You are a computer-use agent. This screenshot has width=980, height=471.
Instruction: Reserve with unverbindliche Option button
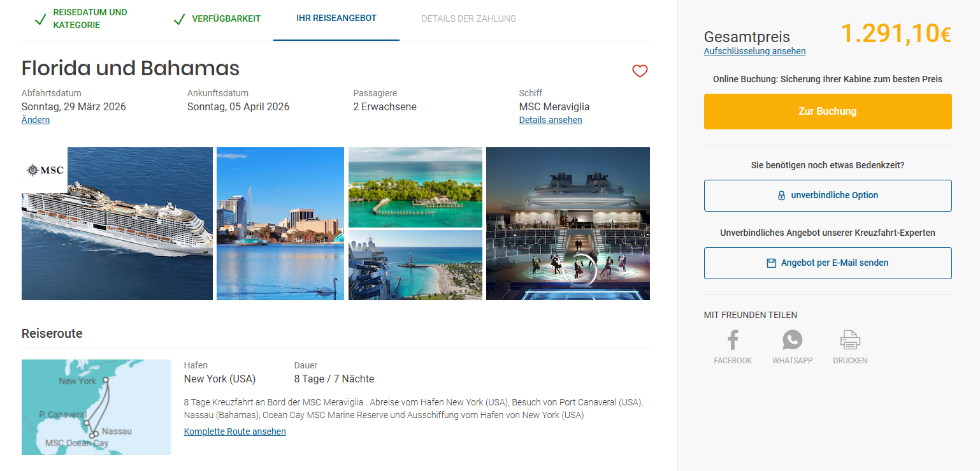828,196
